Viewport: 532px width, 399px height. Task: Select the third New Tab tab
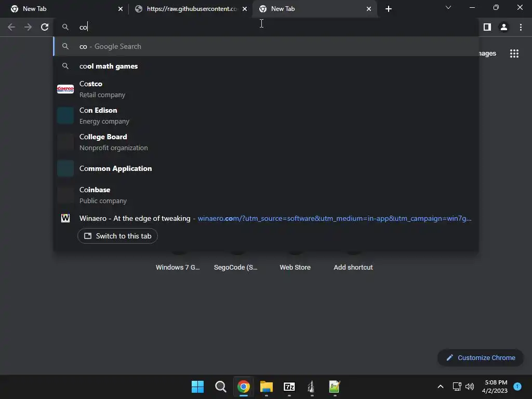[314, 9]
